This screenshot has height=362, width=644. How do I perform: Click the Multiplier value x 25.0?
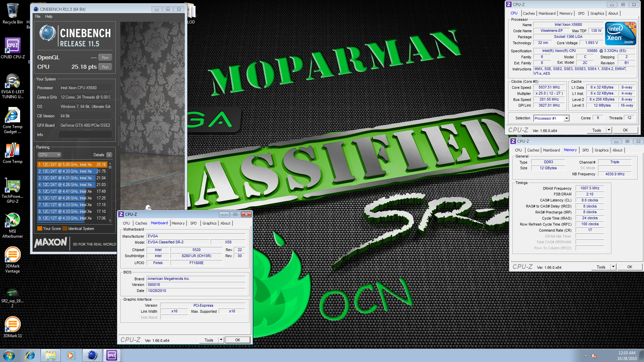(549, 94)
